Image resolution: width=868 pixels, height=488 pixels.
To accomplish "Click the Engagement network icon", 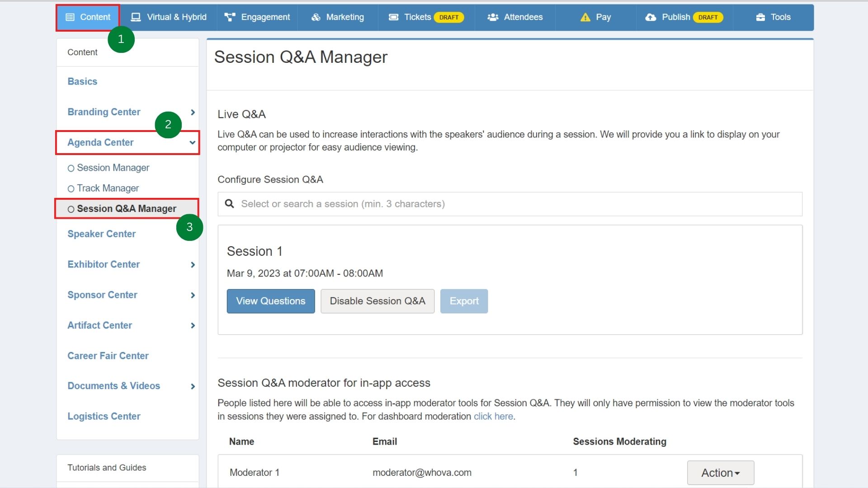I will pyautogui.click(x=230, y=17).
